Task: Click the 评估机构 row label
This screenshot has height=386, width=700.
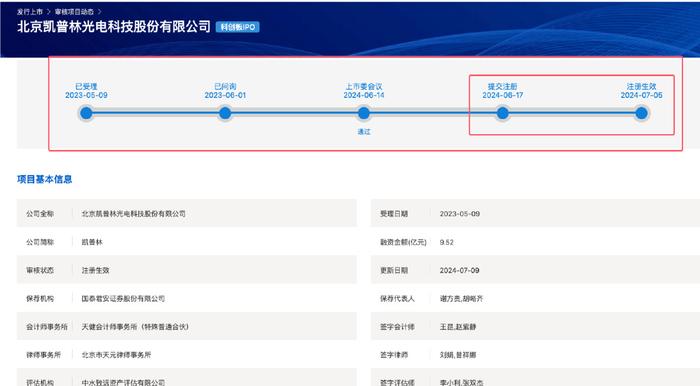Action: coord(40,382)
